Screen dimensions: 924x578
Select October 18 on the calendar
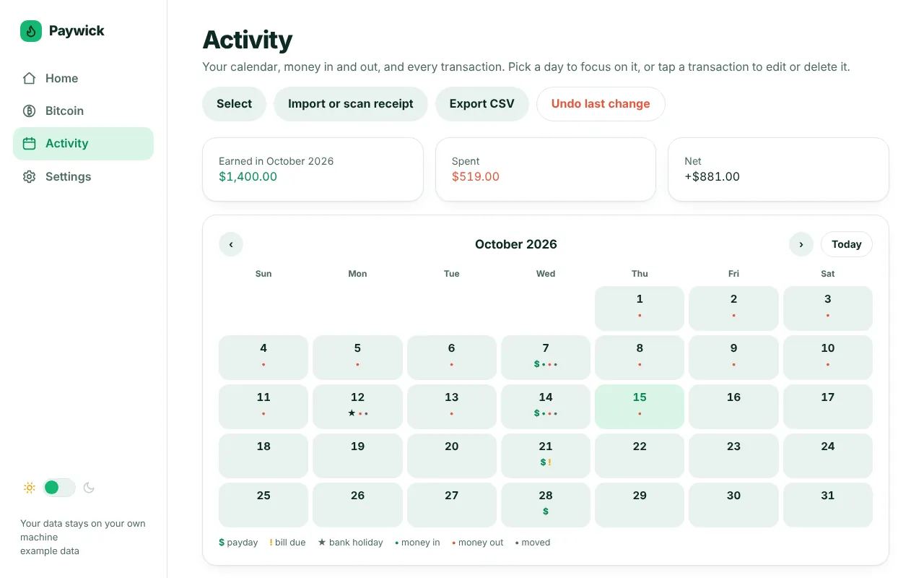(263, 456)
